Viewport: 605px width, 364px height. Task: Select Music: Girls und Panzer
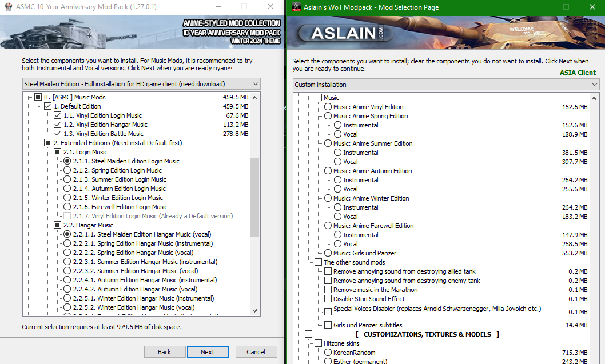[328, 253]
